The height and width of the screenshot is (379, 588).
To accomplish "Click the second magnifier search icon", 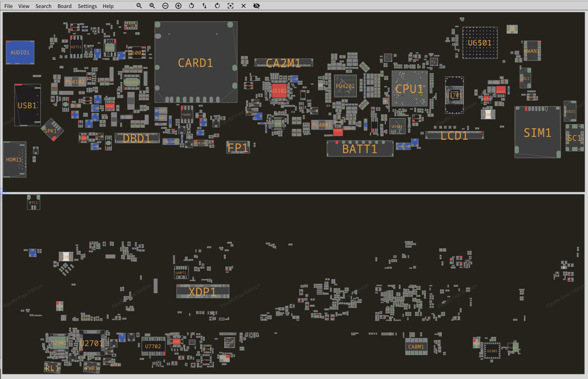I will (152, 6).
